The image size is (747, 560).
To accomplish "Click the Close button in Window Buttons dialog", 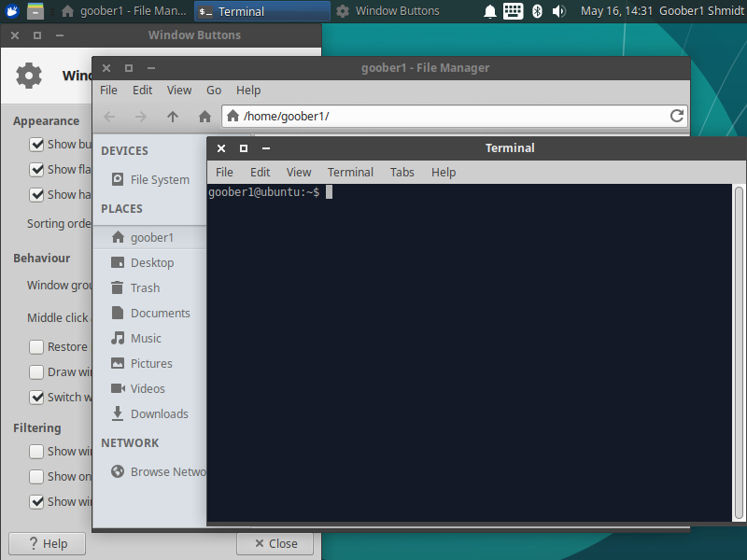I will pyautogui.click(x=275, y=544).
